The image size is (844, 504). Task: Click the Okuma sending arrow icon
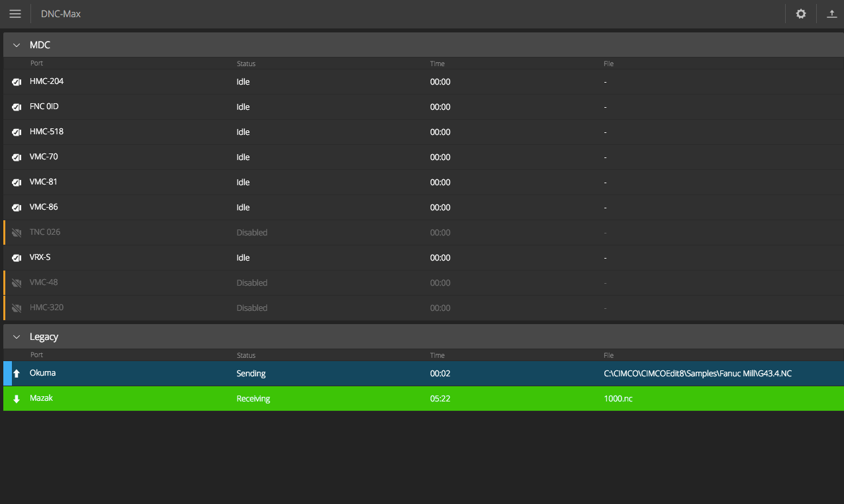click(17, 374)
